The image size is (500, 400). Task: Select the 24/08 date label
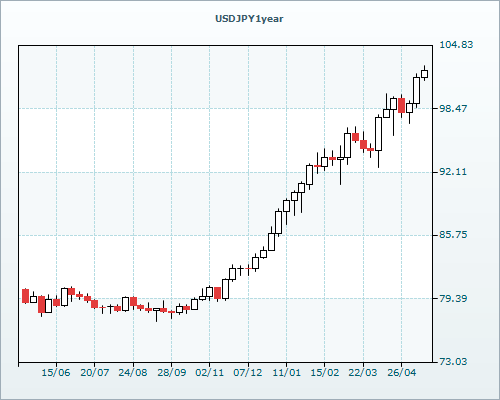coord(133,372)
